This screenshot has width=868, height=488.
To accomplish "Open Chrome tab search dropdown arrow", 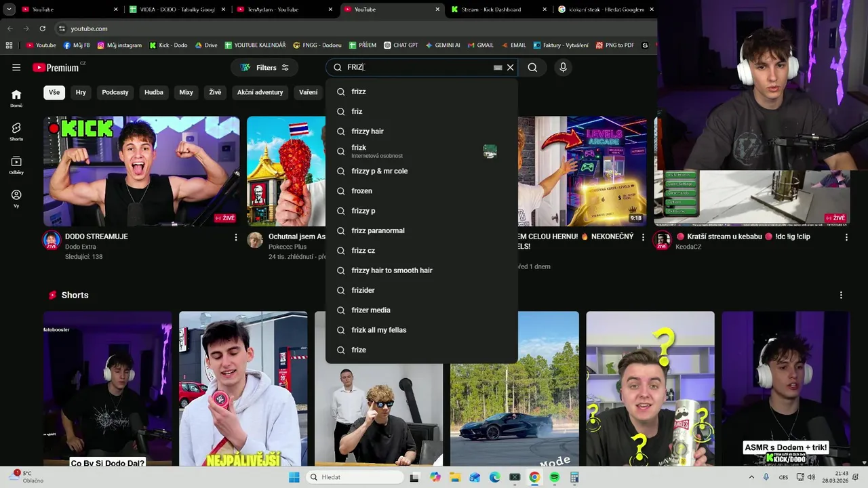I will pos(9,9).
